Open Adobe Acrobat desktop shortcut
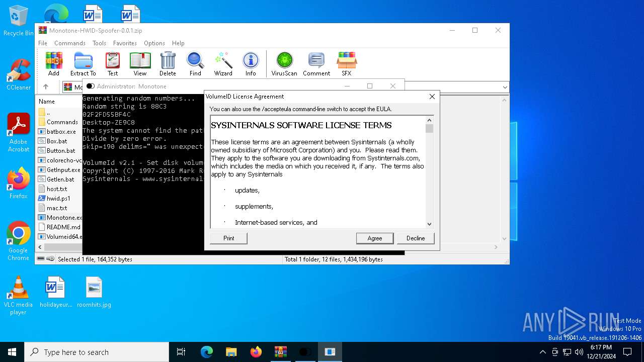The width and height of the screenshot is (644, 362). coord(19,133)
